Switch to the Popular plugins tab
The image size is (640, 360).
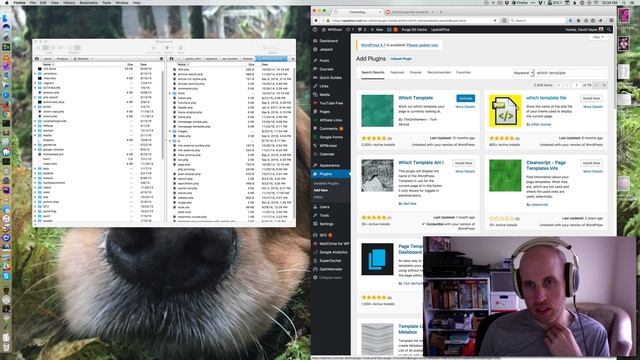[416, 73]
